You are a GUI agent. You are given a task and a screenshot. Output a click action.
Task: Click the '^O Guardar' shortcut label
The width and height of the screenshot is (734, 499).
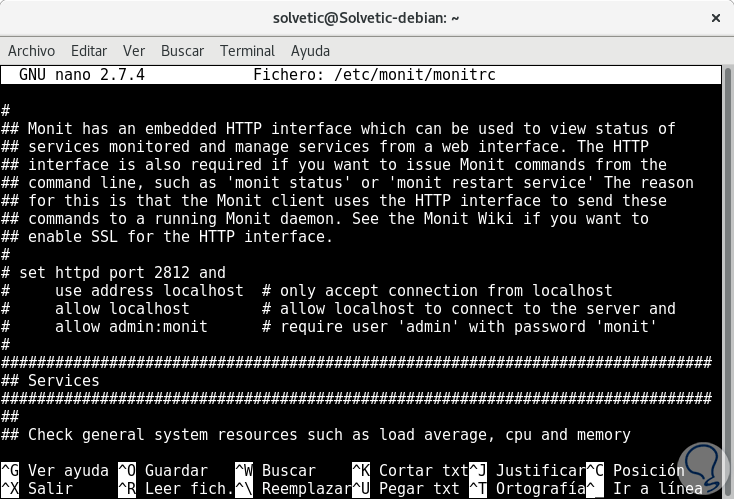point(163,470)
